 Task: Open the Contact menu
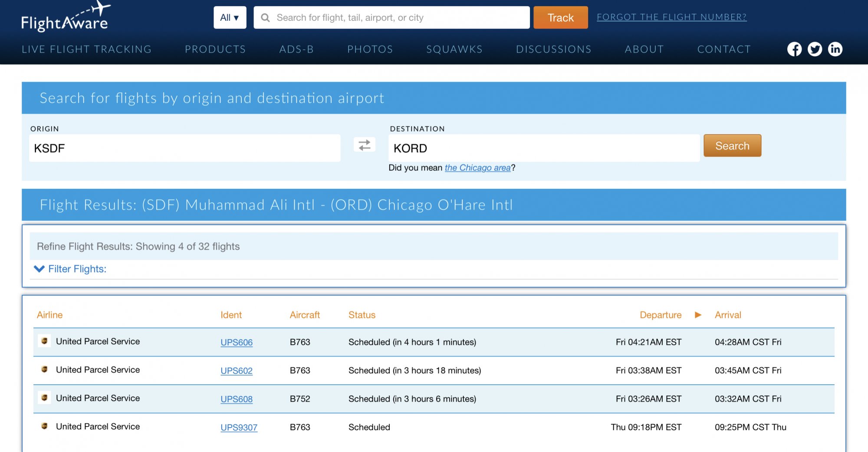click(x=724, y=49)
